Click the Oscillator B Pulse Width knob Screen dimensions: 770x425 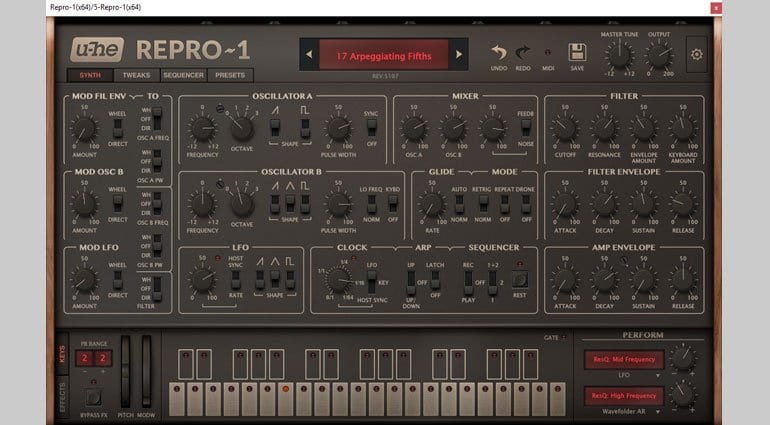click(x=339, y=204)
